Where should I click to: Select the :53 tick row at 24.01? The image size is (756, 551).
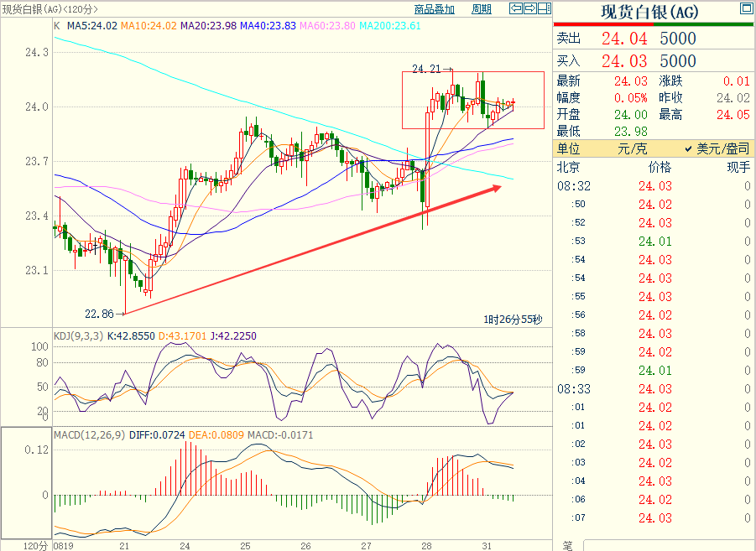[x=654, y=241]
